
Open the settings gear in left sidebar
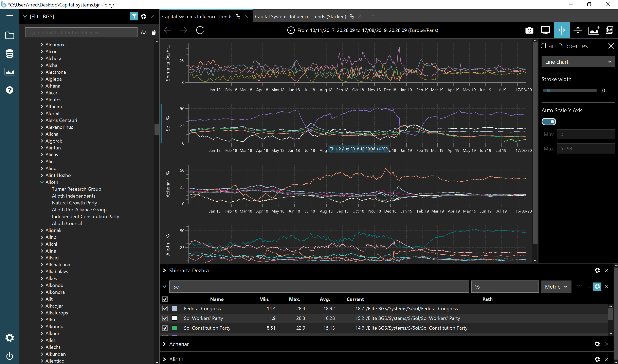10,338
